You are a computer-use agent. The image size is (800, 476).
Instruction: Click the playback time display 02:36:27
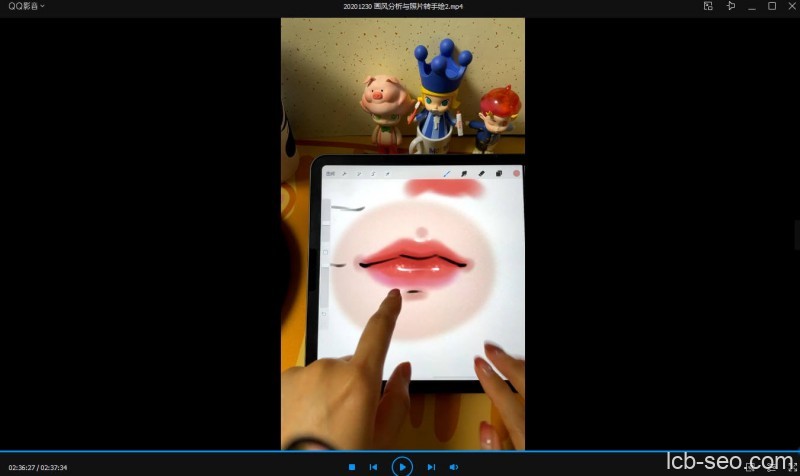tap(22, 467)
